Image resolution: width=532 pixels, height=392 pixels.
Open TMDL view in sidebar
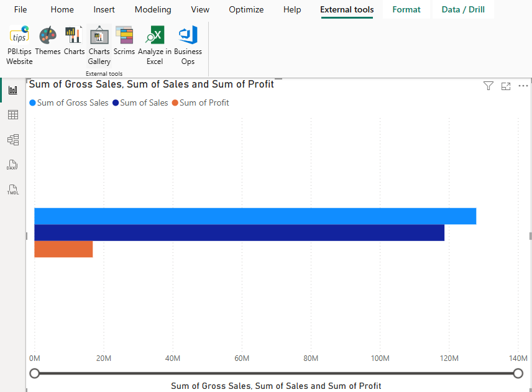coord(13,189)
